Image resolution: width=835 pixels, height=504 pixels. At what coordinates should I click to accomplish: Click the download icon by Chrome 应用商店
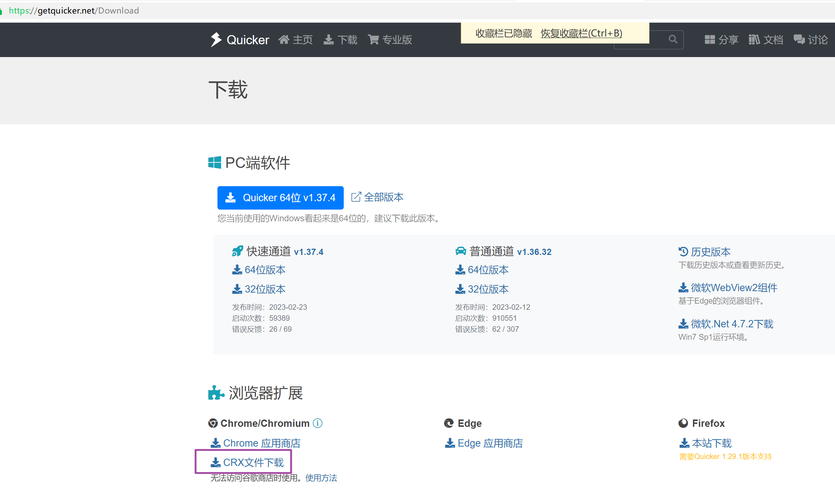(216, 443)
